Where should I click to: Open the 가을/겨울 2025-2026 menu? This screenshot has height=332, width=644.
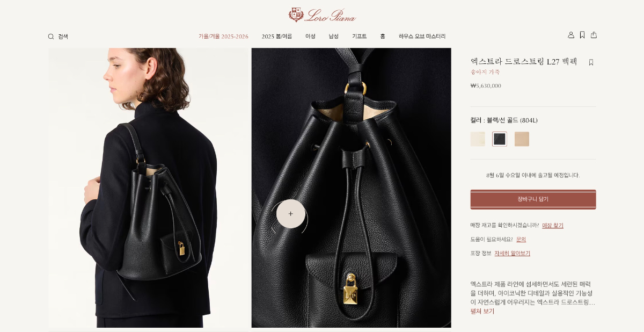point(223,37)
